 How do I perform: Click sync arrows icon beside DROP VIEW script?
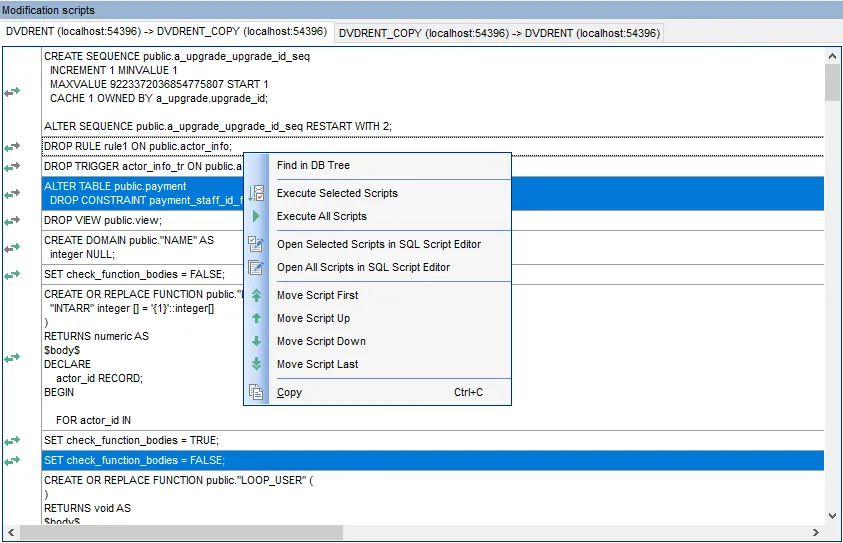(x=12, y=221)
